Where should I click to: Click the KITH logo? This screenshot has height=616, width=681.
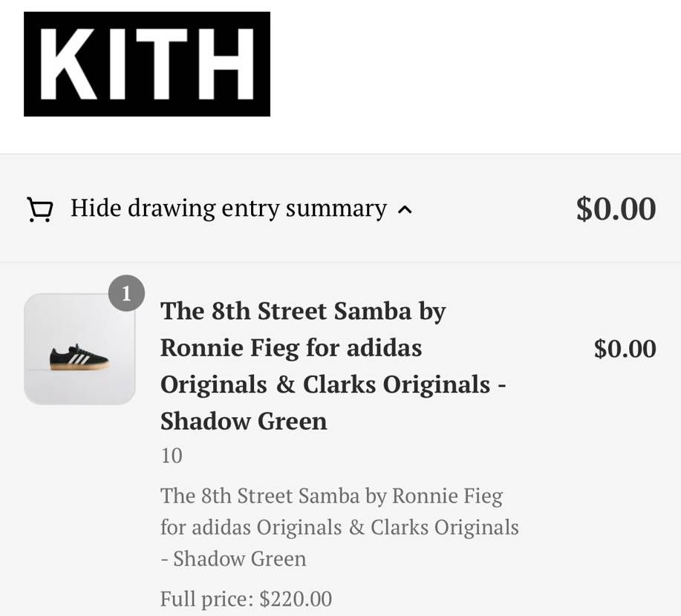pos(147,64)
